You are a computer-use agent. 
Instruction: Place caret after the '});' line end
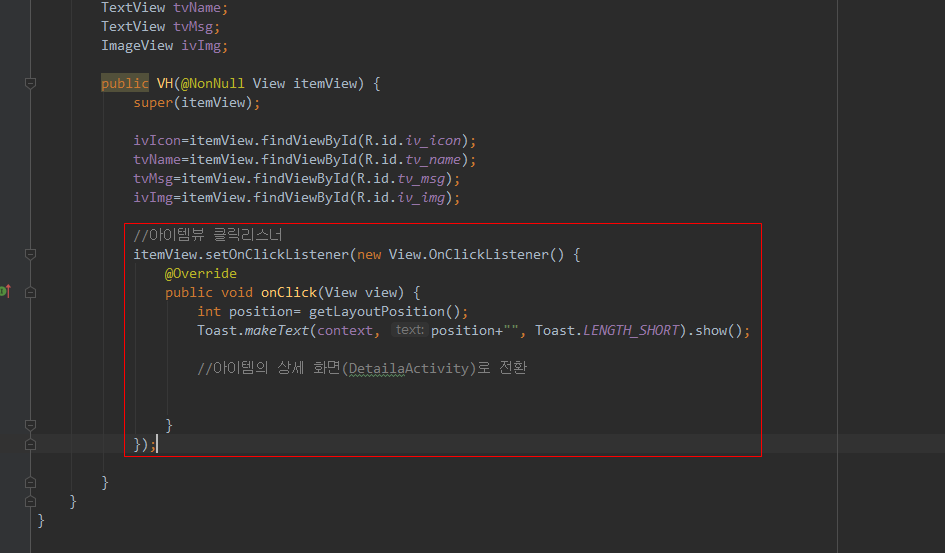click(157, 445)
